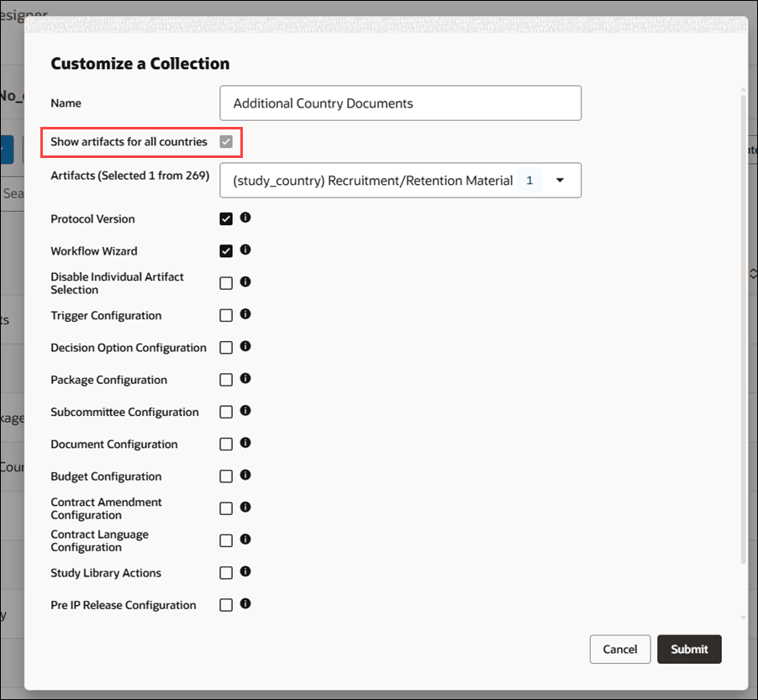Screen dimensions: 758x700
Task: Open info for Disable Individual Artifact Selection
Action: coord(244,282)
